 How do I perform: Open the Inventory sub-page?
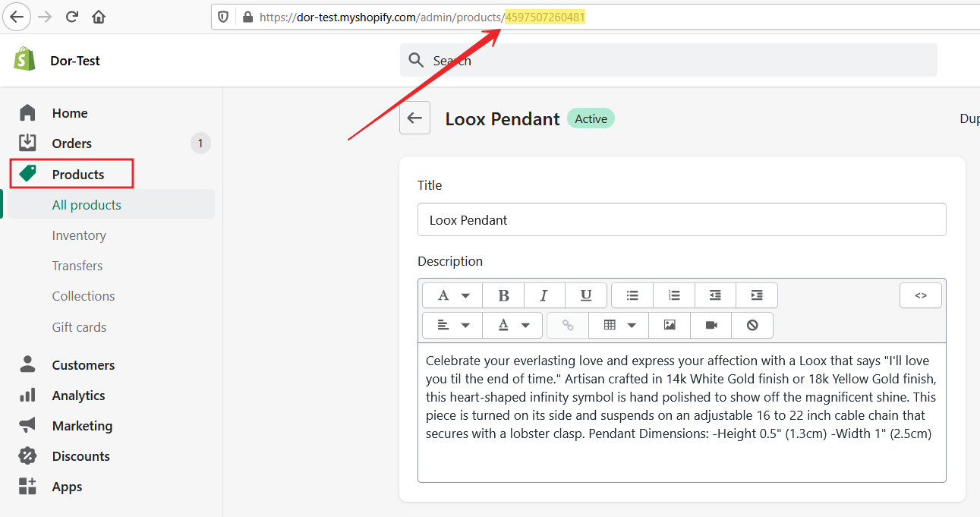pyautogui.click(x=79, y=235)
